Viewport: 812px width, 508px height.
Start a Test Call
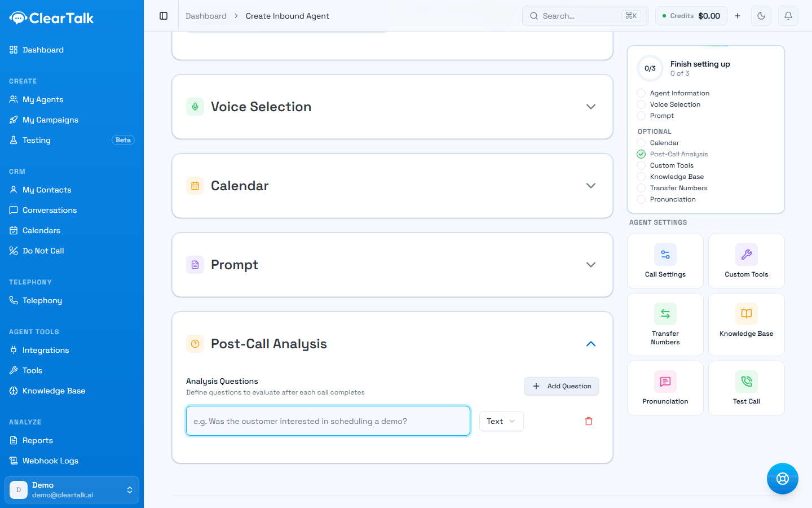click(x=747, y=388)
